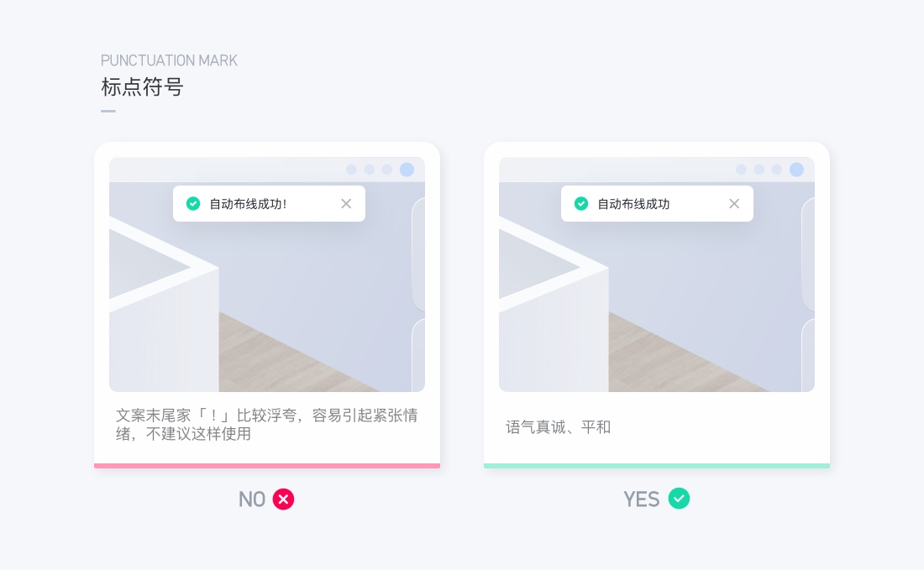Close the toast in the YES example card
The height and width of the screenshot is (570, 924).
tap(734, 204)
